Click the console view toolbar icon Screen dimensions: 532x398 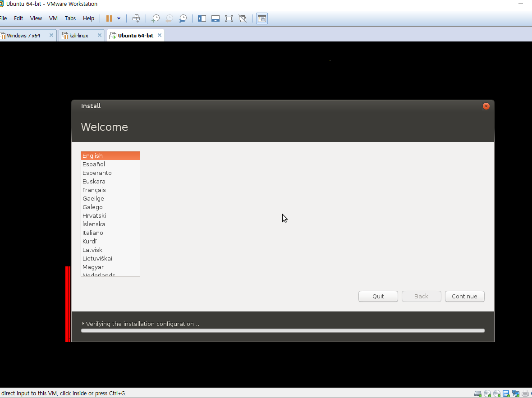pyautogui.click(x=262, y=18)
